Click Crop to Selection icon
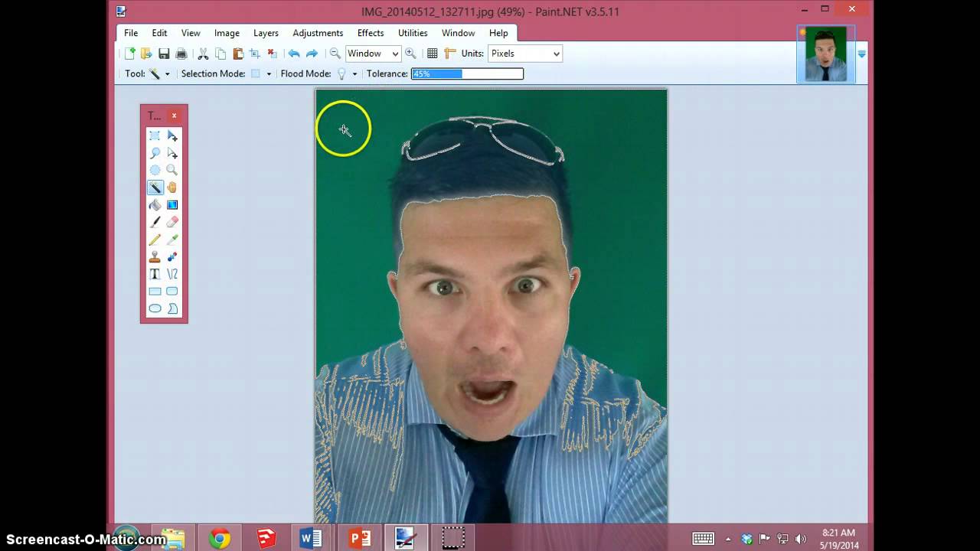Viewport: 980px width, 551px height. (x=255, y=54)
